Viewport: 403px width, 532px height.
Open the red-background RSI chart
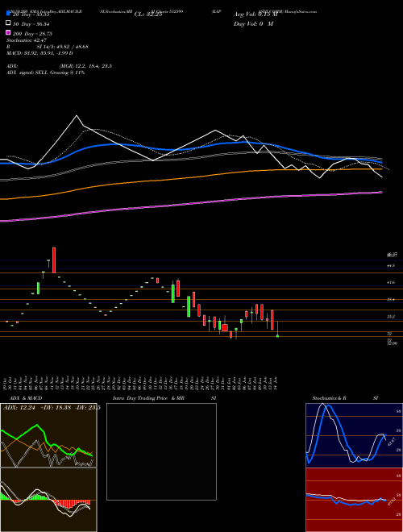[x=354, y=500]
